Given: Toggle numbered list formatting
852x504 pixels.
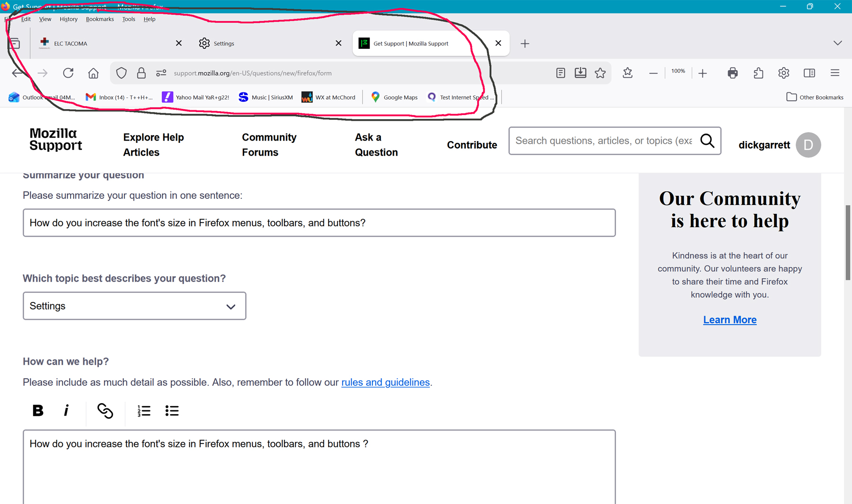Looking at the screenshot, I should pyautogui.click(x=144, y=411).
